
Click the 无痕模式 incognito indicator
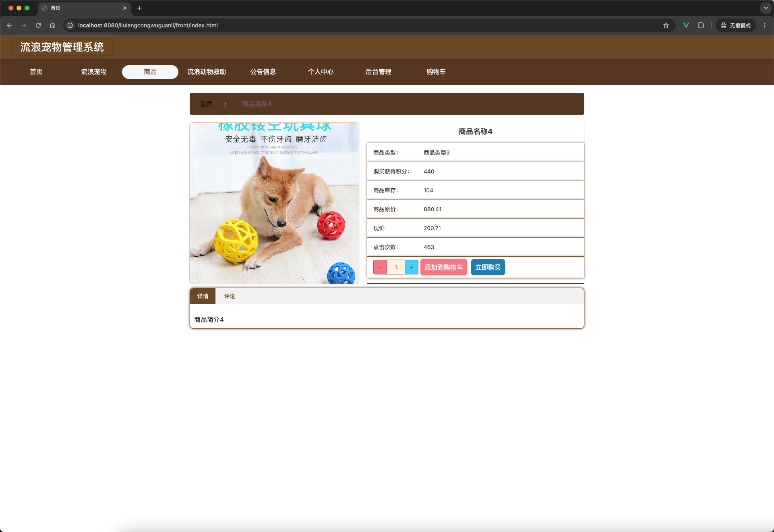(x=736, y=25)
